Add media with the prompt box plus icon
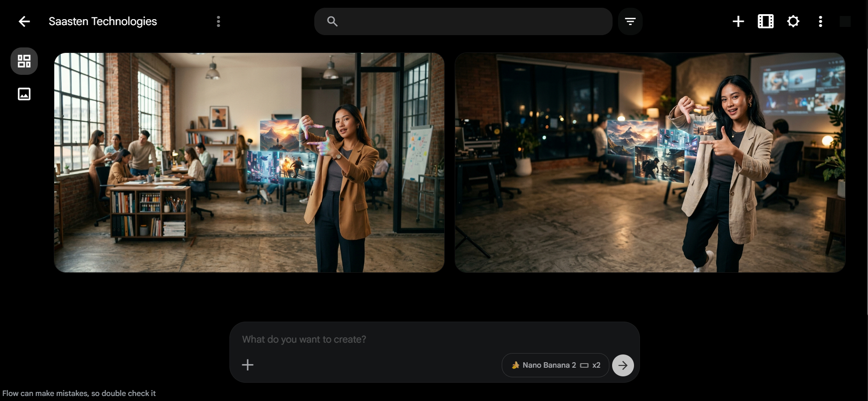The height and width of the screenshot is (401, 868). 248,365
